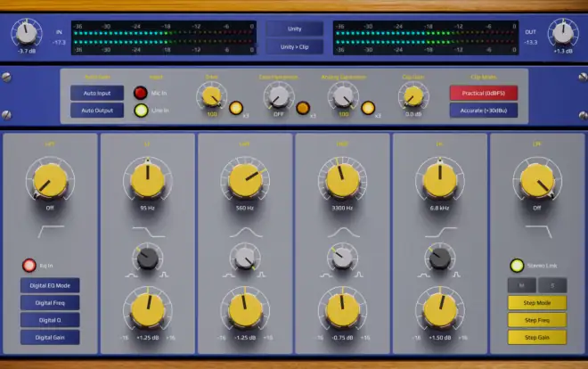Image resolution: width=588 pixels, height=369 pixels.
Task: Enable the Mic In red LED
Action: pyautogui.click(x=140, y=93)
